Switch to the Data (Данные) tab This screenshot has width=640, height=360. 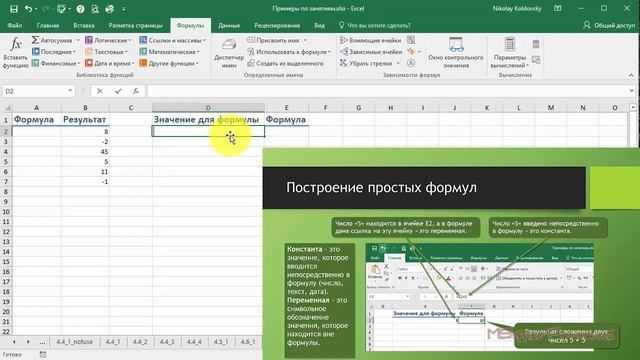click(229, 25)
